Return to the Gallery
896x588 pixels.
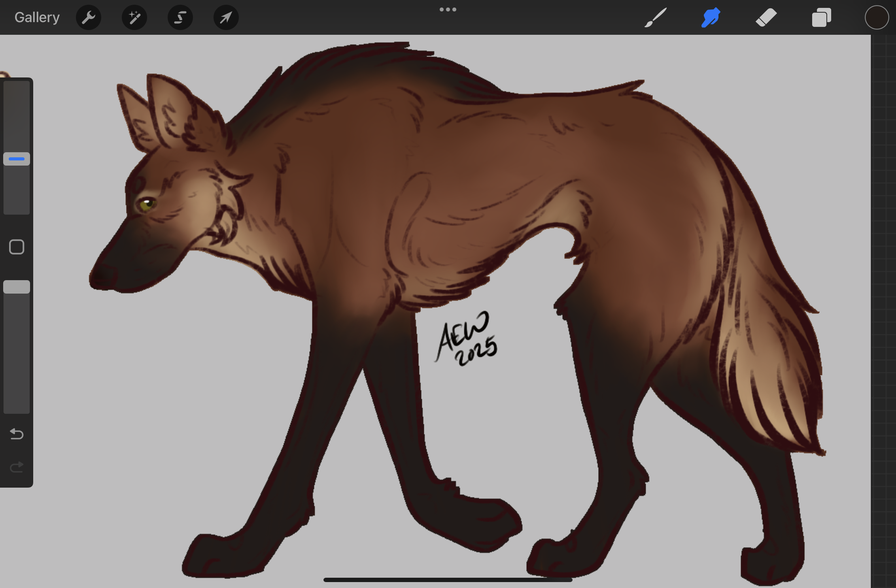pos(37,17)
